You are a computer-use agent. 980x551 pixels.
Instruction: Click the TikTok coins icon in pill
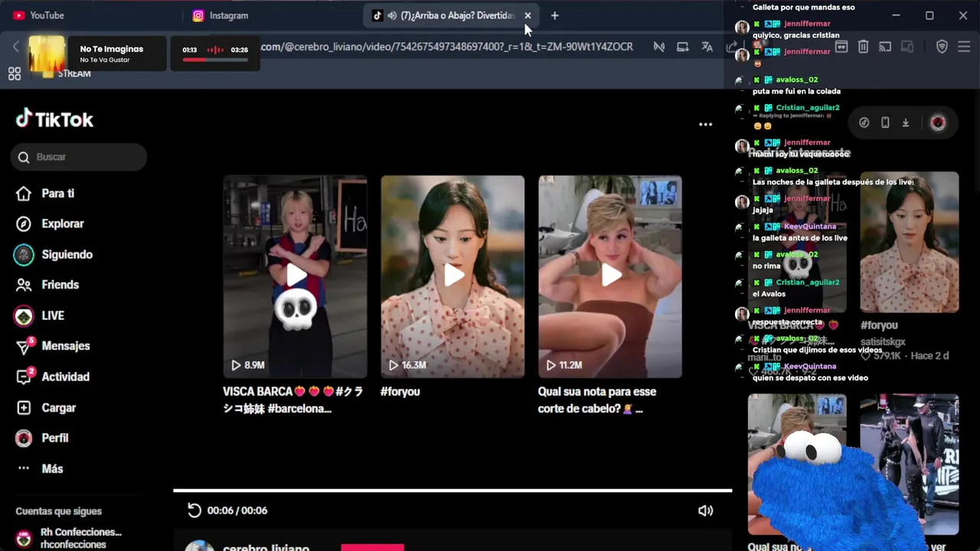(x=864, y=122)
